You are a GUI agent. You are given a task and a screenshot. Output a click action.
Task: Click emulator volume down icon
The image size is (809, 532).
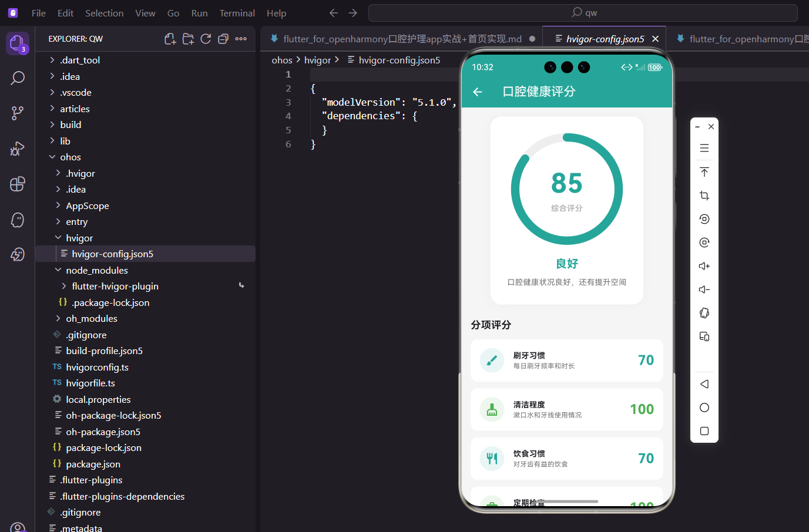[704, 289]
